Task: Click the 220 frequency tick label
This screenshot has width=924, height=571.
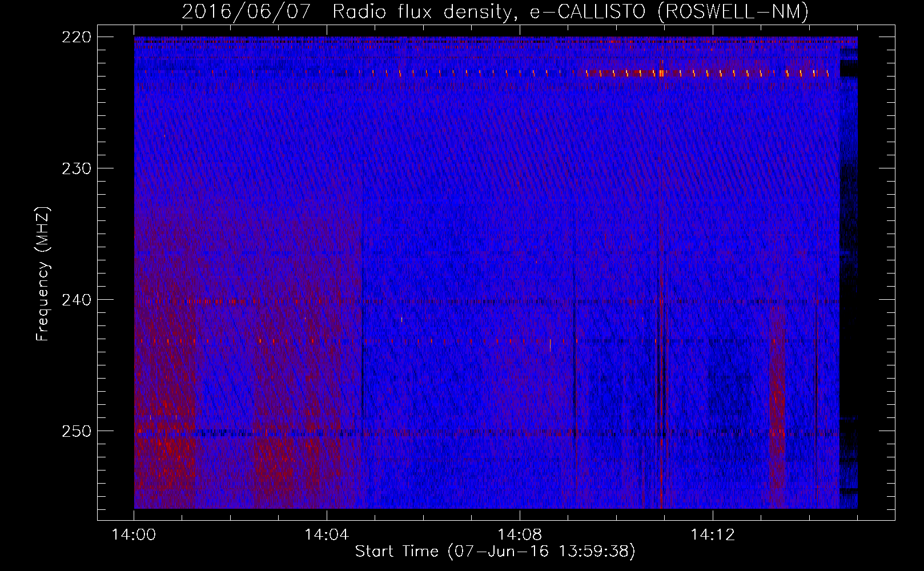Action: [x=77, y=37]
